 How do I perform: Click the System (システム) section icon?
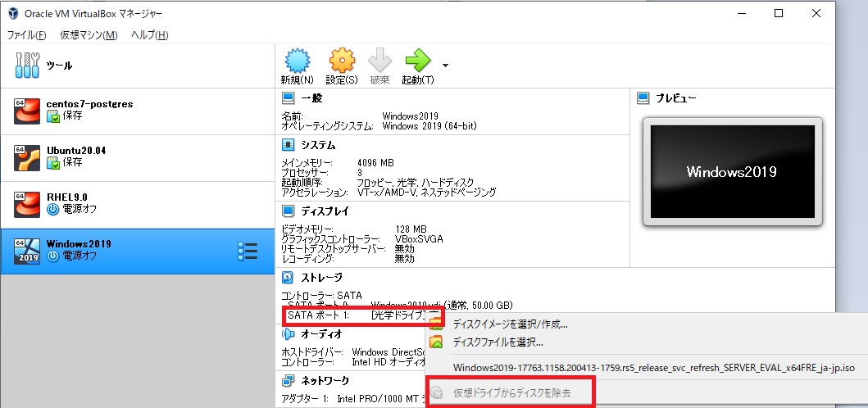point(288,145)
